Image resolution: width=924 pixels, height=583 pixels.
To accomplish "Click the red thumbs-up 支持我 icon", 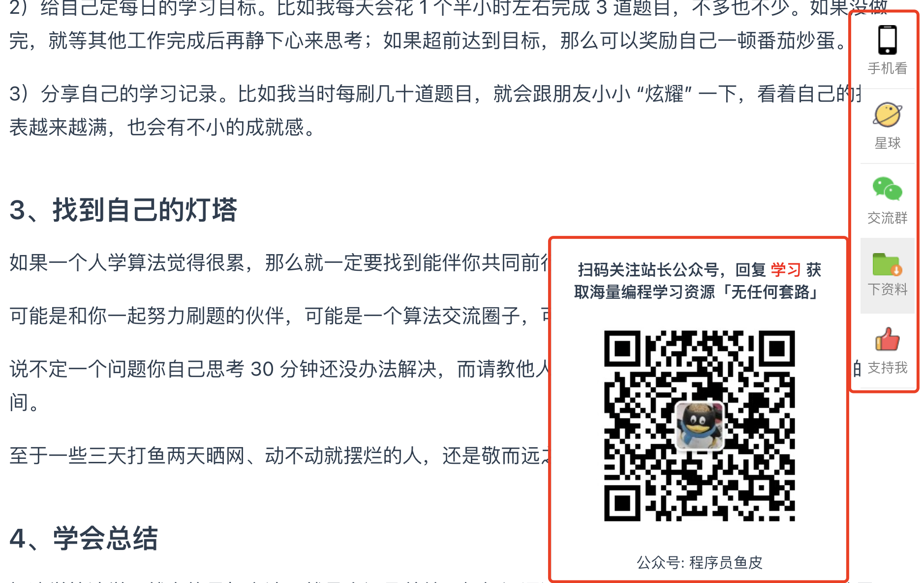I will (887, 339).
